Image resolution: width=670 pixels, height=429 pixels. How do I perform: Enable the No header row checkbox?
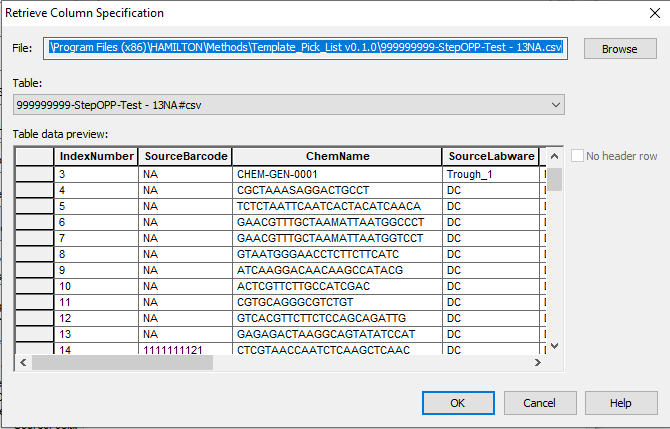click(577, 156)
